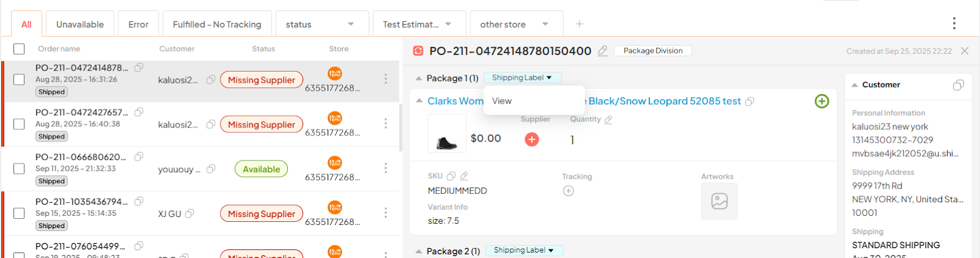Open the Shipping Label dropdown for Package 2
The width and height of the screenshot is (980, 258).
(524, 250)
